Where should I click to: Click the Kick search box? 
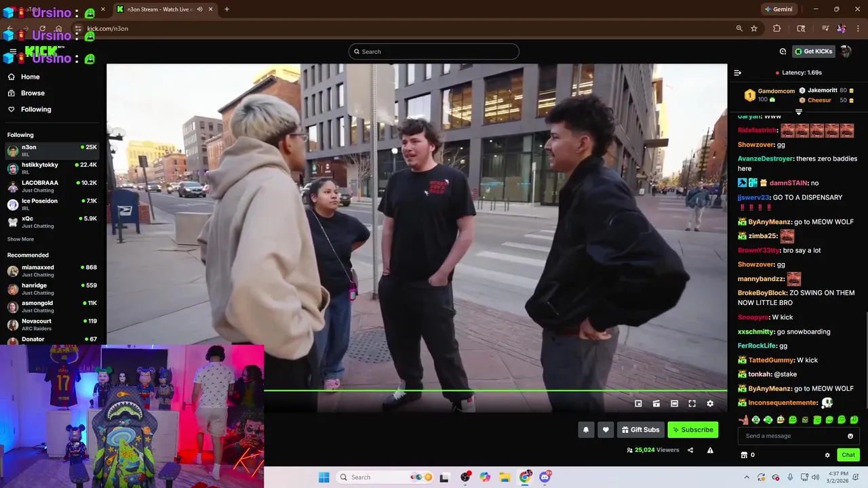click(434, 52)
